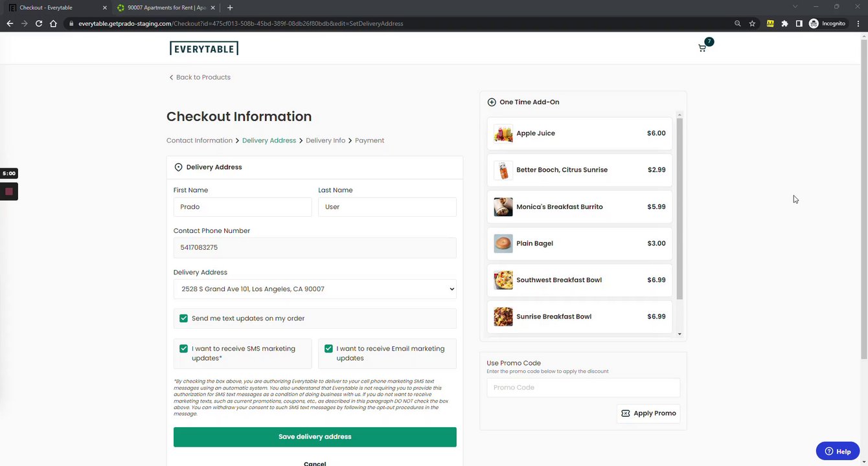This screenshot has height=466, width=868.
Task: Click Southwest Breakfast Bowl image
Action: coord(503,280)
